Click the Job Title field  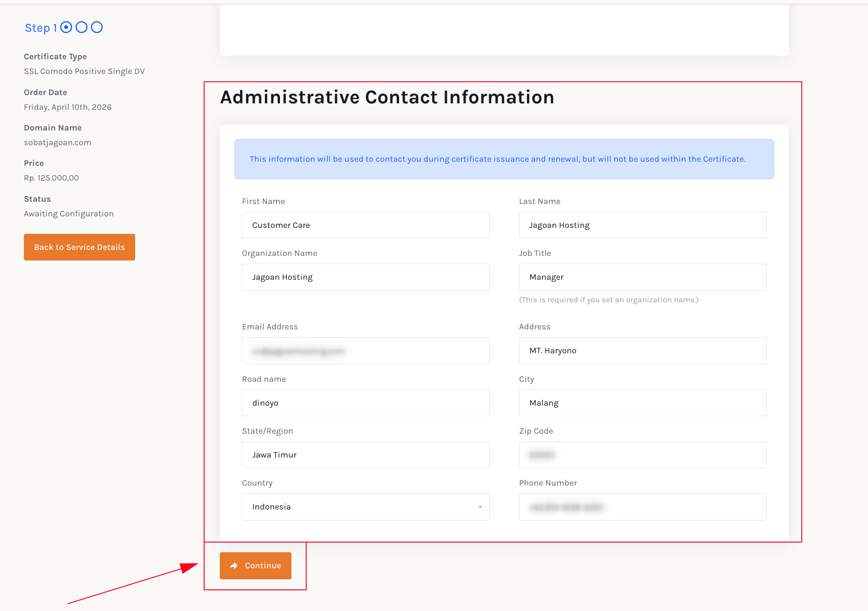[642, 277]
